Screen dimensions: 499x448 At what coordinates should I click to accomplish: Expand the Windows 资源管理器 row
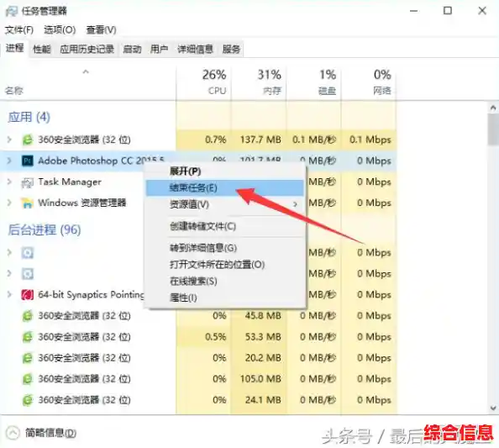coord(9,203)
